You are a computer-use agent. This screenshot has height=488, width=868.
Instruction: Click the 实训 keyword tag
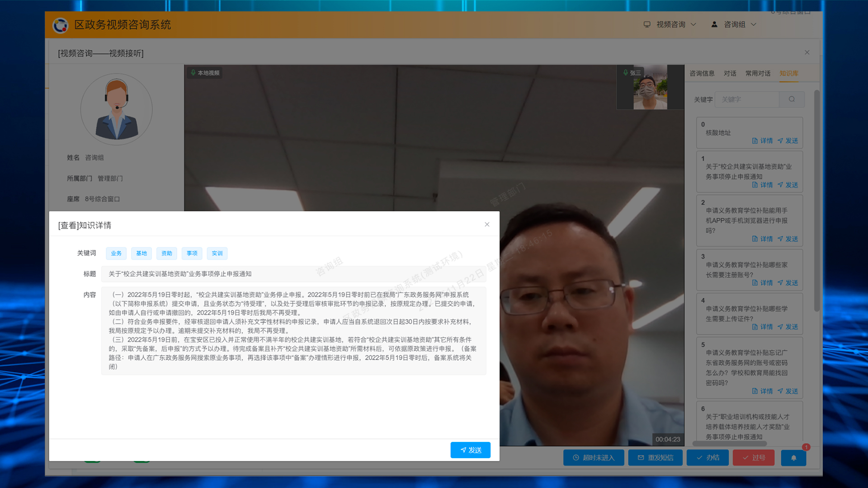[x=217, y=253]
